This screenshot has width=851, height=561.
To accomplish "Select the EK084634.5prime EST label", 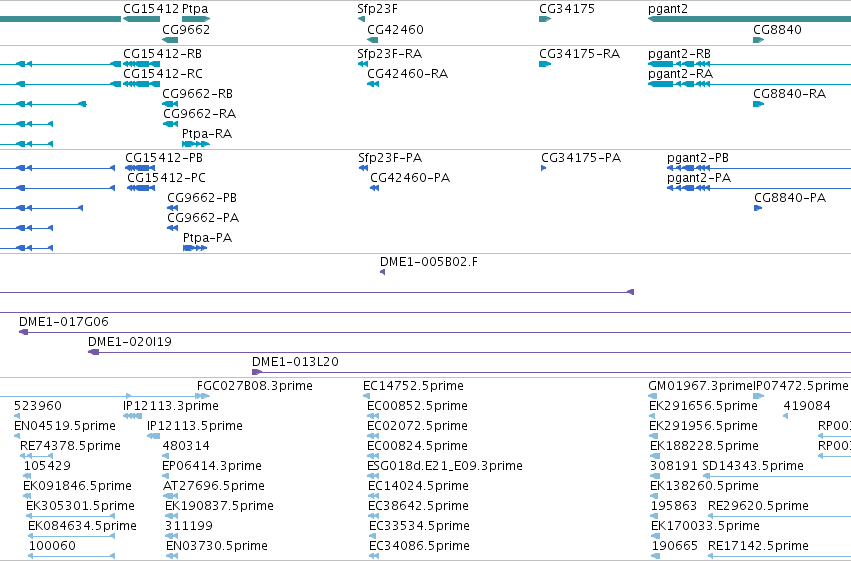I will 82,526.
